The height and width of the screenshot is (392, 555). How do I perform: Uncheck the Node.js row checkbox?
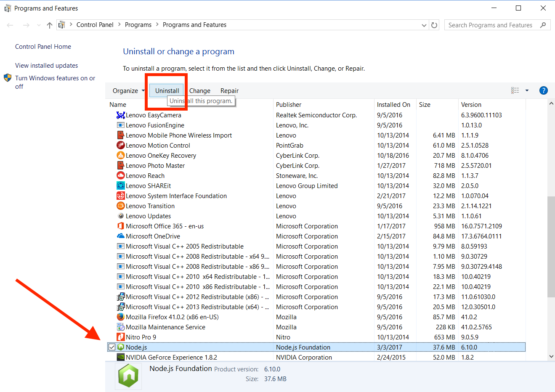(112, 347)
